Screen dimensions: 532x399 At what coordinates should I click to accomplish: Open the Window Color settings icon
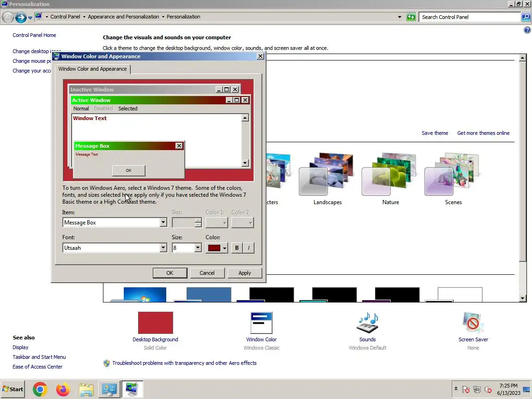[261, 323]
